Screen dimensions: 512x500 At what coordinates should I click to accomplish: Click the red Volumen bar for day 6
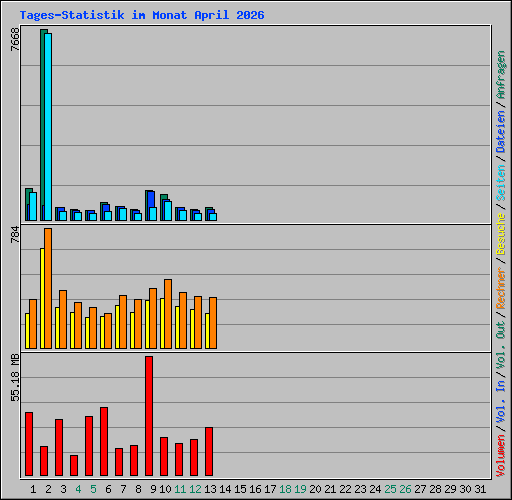point(104,441)
